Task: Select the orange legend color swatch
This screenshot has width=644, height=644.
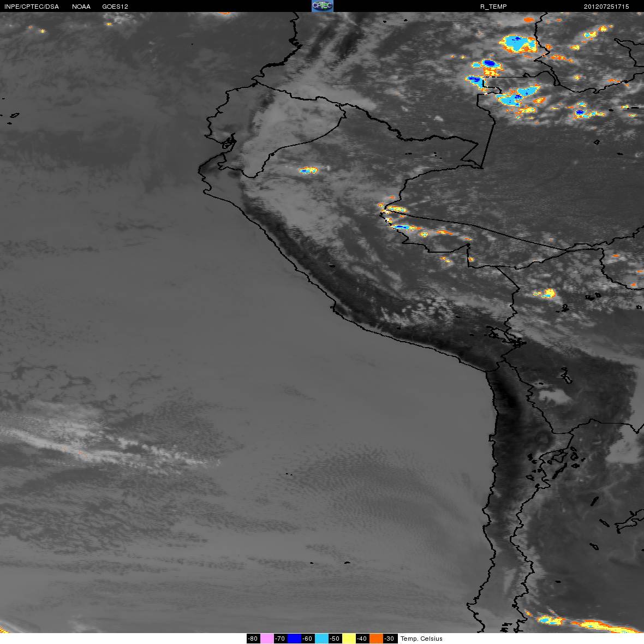Action: pos(376,639)
